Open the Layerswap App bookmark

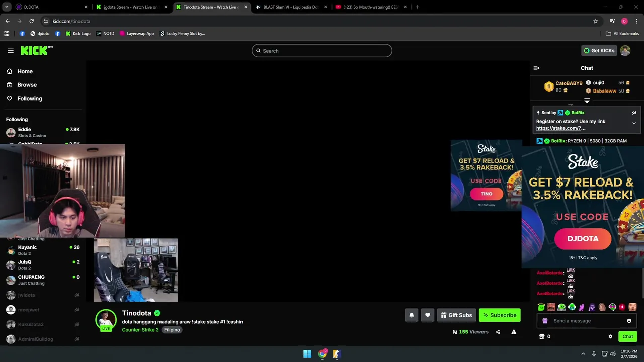(137, 34)
